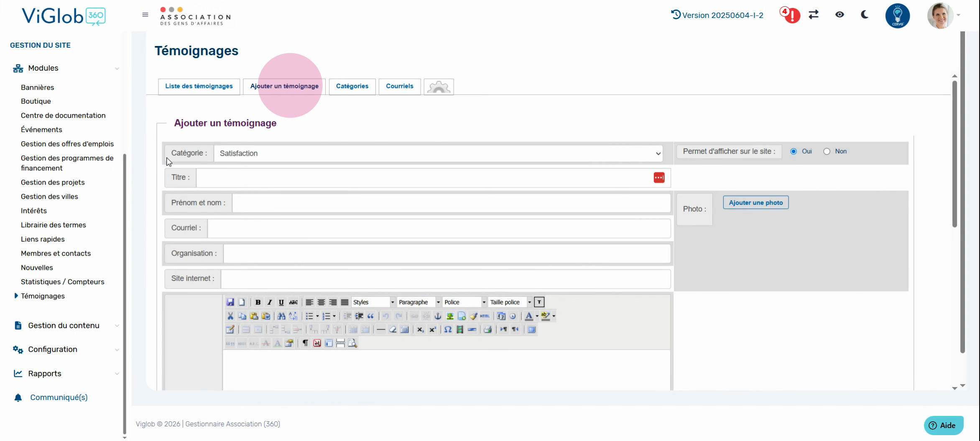Open Bannières module in the sidebar
Image resolution: width=980 pixels, height=441 pixels.
pos(38,87)
